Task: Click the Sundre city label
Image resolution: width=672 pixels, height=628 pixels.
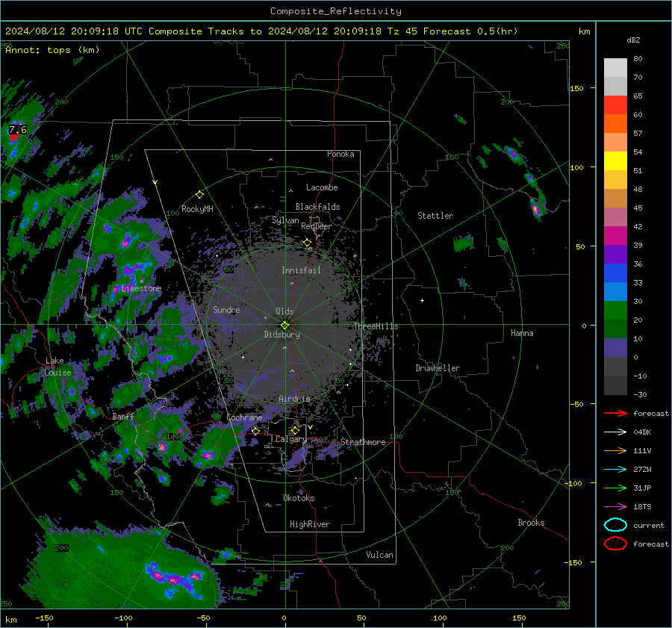Action: pos(226,309)
